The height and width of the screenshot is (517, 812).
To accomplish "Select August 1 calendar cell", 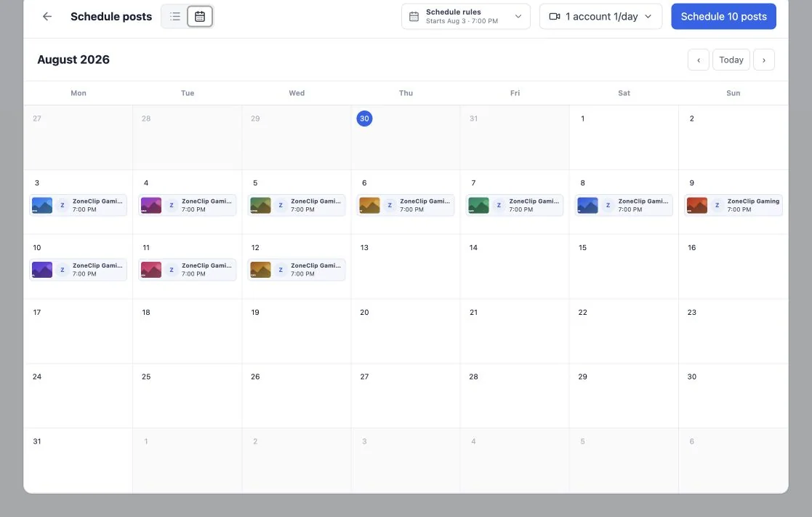I will [624, 137].
